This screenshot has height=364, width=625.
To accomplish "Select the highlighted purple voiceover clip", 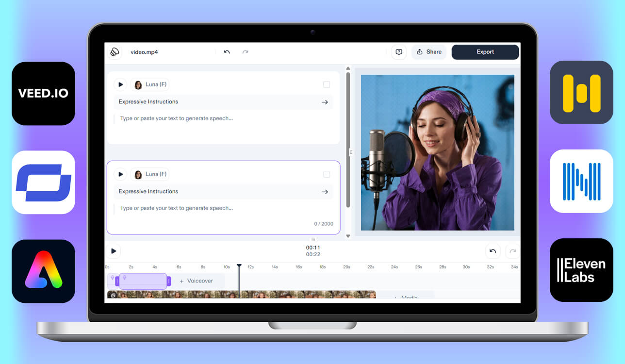I will pyautogui.click(x=143, y=281).
